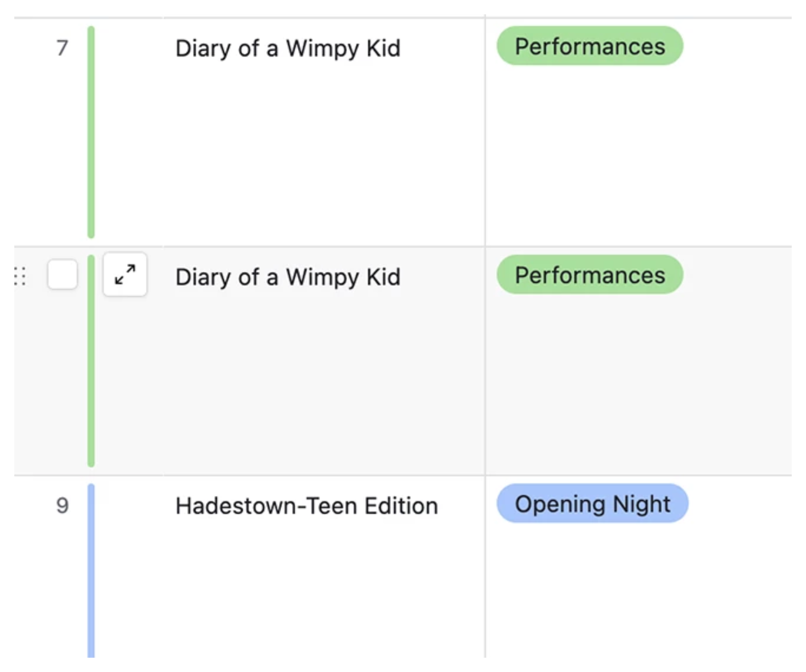Click the blue record color bar beside Hadestown-Teen Edition
806x672 pixels.
click(x=90, y=562)
